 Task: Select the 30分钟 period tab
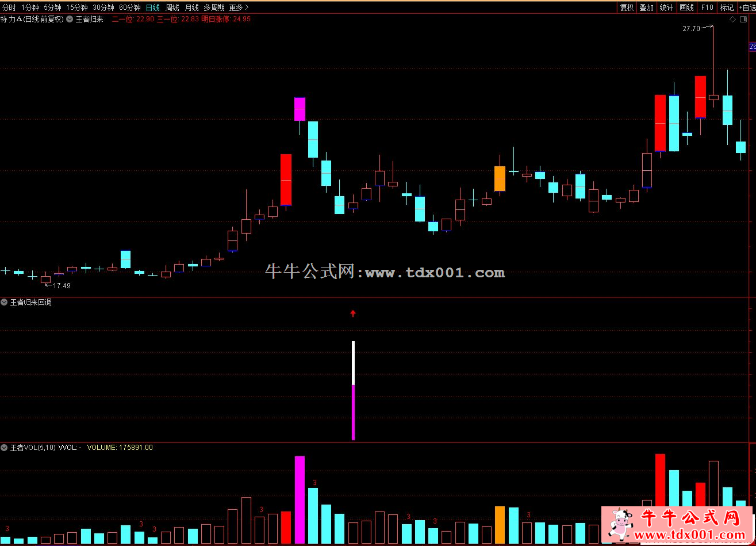point(103,7)
